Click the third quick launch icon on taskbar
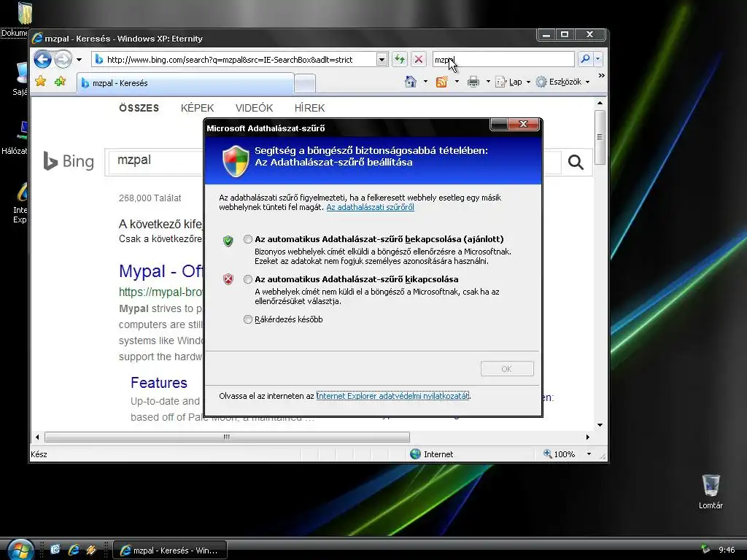The height and width of the screenshot is (560, 747). coord(91,550)
